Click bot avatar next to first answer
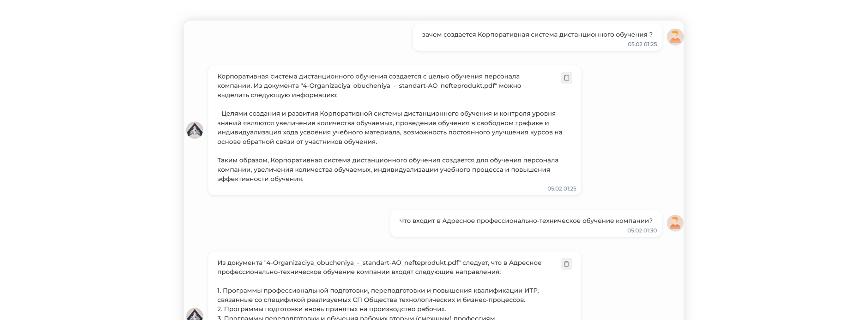The height and width of the screenshot is (320, 868). pyautogui.click(x=195, y=130)
